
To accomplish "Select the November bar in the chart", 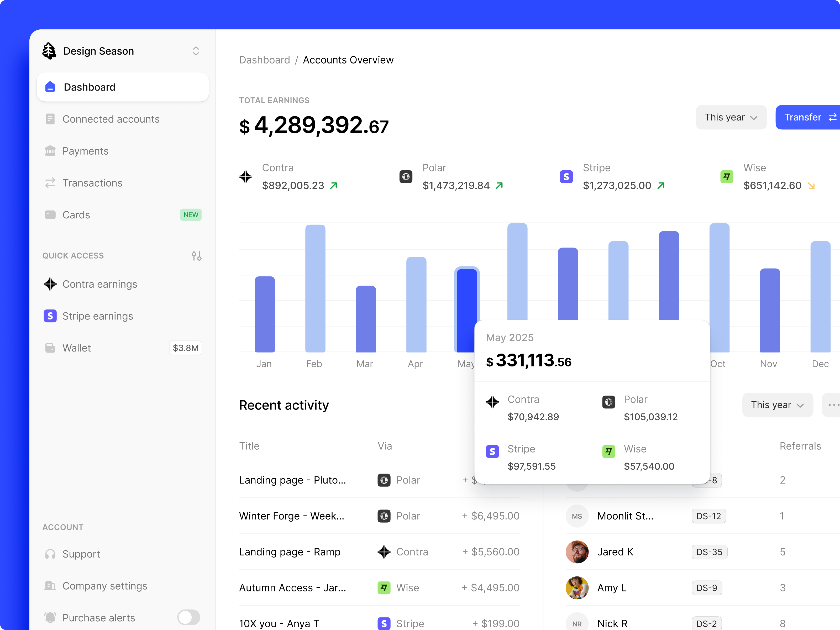I will 770,310.
